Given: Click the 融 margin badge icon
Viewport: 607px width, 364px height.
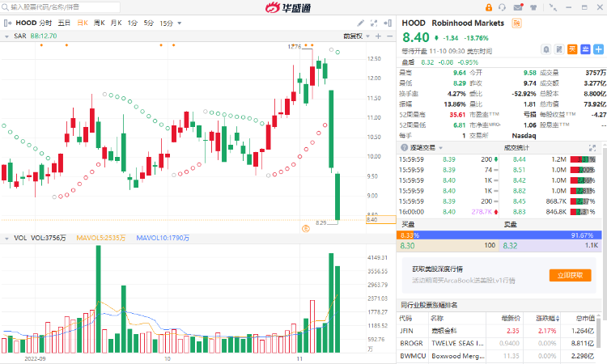Looking at the screenshot, I should [x=516, y=23].
